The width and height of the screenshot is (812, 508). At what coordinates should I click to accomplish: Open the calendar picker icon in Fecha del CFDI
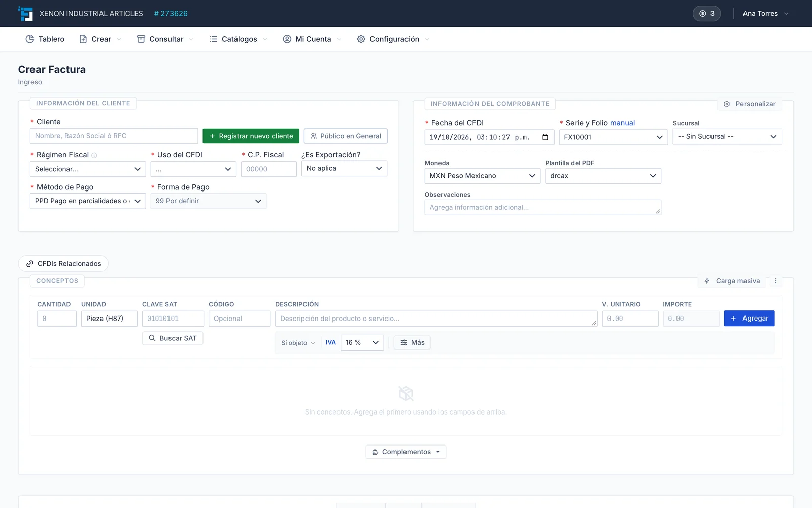[545, 137]
